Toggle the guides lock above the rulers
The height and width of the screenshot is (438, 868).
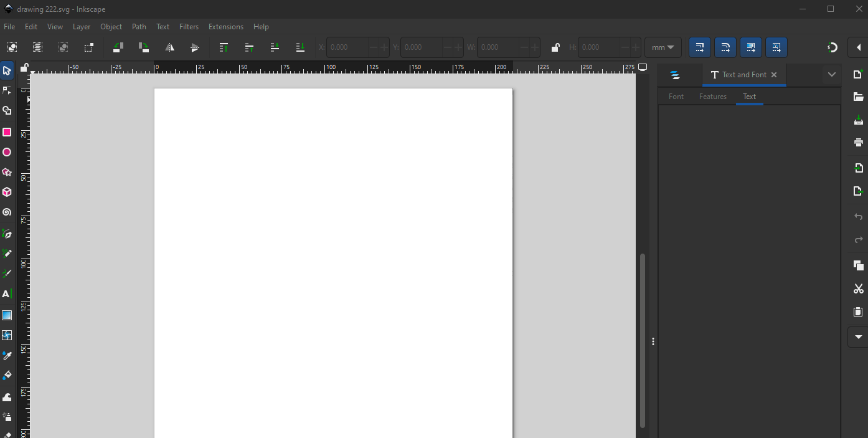coord(24,68)
